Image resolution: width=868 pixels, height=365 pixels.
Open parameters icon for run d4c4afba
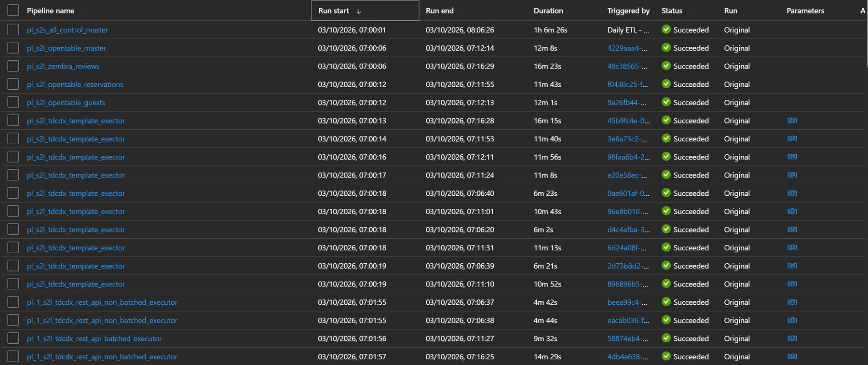pos(792,230)
